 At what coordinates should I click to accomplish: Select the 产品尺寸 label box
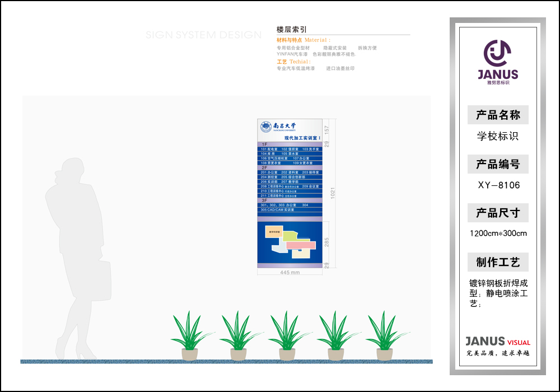tap(498, 213)
